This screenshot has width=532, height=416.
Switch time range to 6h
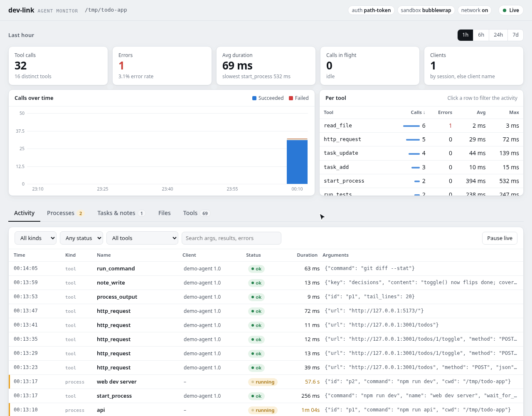481,35
